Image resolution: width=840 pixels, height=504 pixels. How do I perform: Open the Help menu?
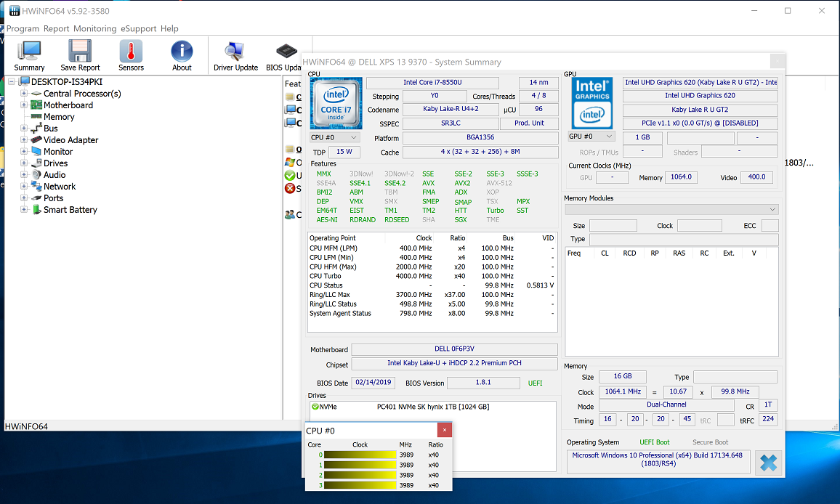(x=169, y=28)
